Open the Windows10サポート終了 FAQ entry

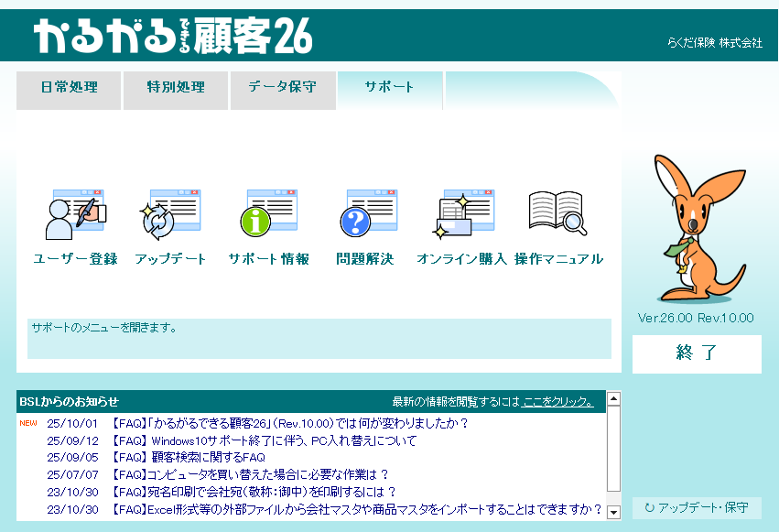(x=264, y=440)
